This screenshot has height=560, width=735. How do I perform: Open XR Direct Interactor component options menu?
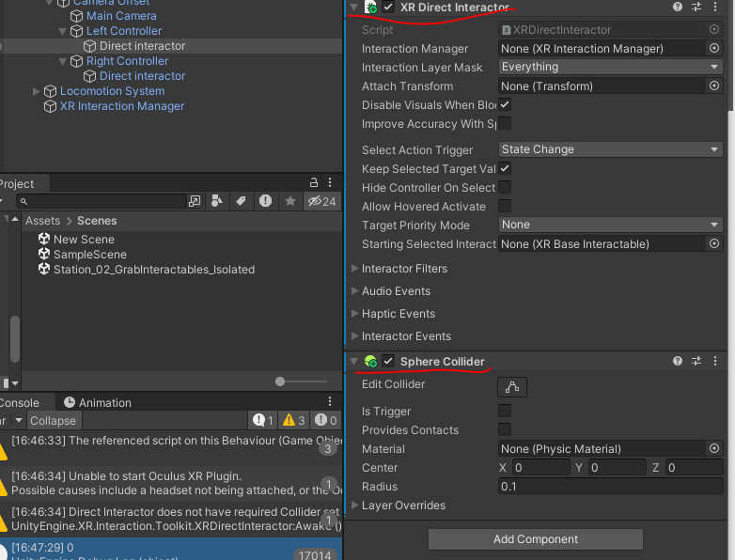715,7
